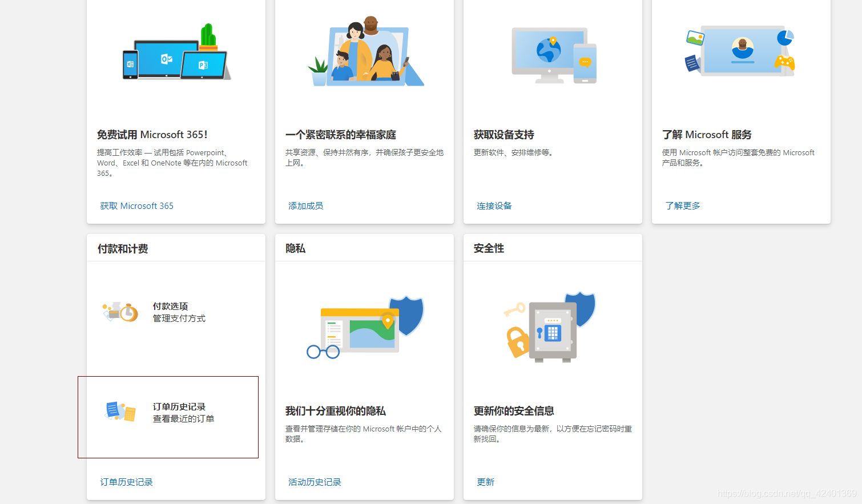Click 更新你的安全信息 heading
Image resolution: width=862 pixels, height=504 pixels.
click(514, 411)
